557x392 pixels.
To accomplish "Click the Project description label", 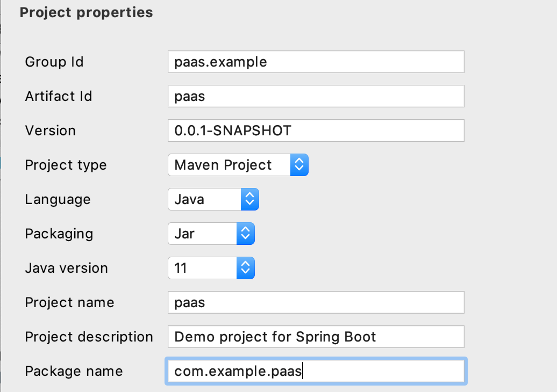I will click(89, 337).
